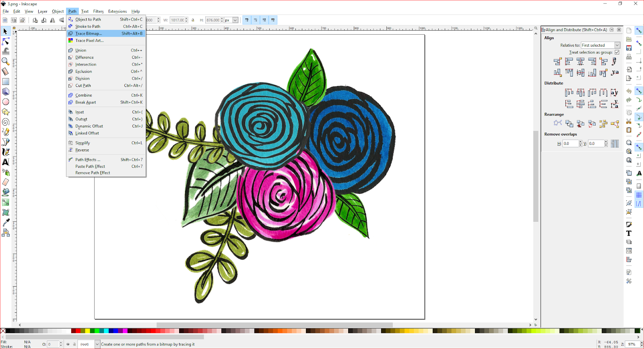Toggle current layer visibility eye icon
This screenshot has width=644, height=349.
68,344
